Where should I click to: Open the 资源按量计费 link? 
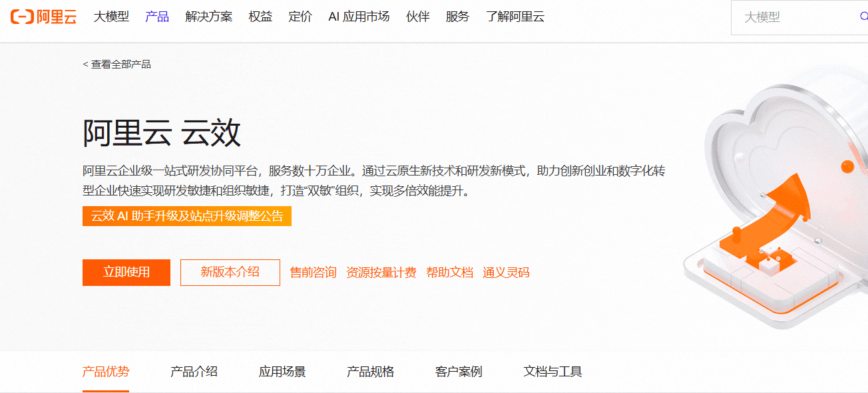(x=381, y=273)
